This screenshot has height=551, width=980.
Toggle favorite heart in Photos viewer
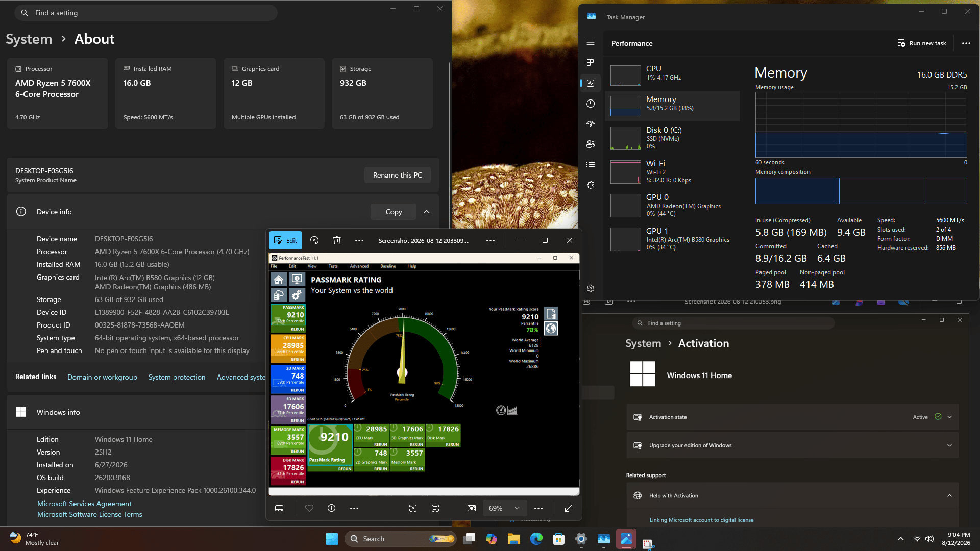point(309,508)
